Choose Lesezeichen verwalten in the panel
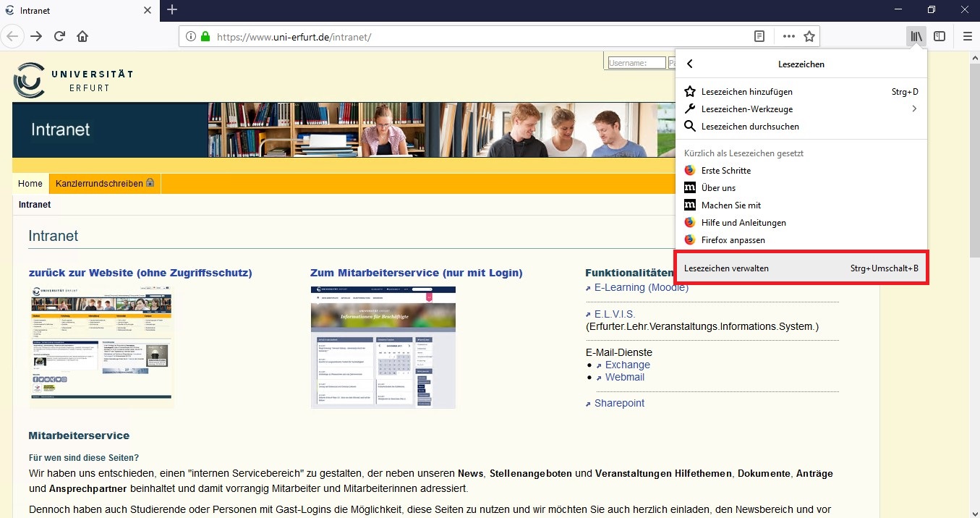980x518 pixels. 801,268
